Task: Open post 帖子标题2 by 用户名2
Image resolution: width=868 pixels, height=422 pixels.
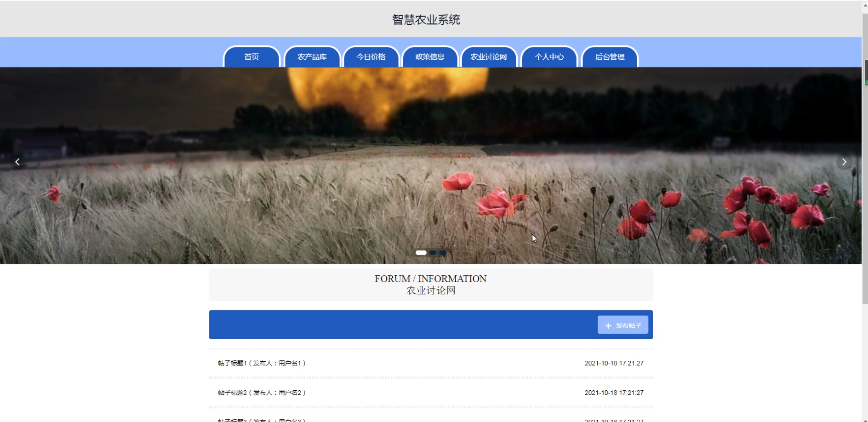Action: (262, 393)
